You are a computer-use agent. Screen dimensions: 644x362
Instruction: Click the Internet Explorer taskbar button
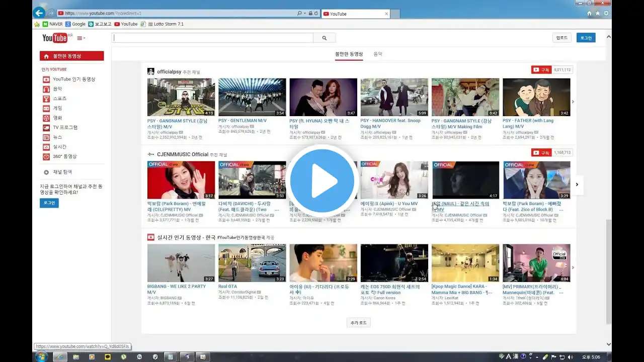click(60, 356)
